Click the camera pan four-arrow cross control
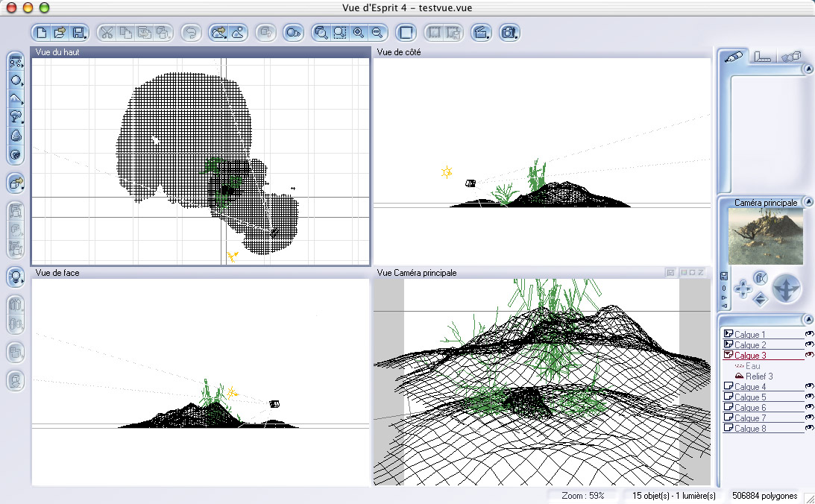The image size is (815, 504). (742, 289)
